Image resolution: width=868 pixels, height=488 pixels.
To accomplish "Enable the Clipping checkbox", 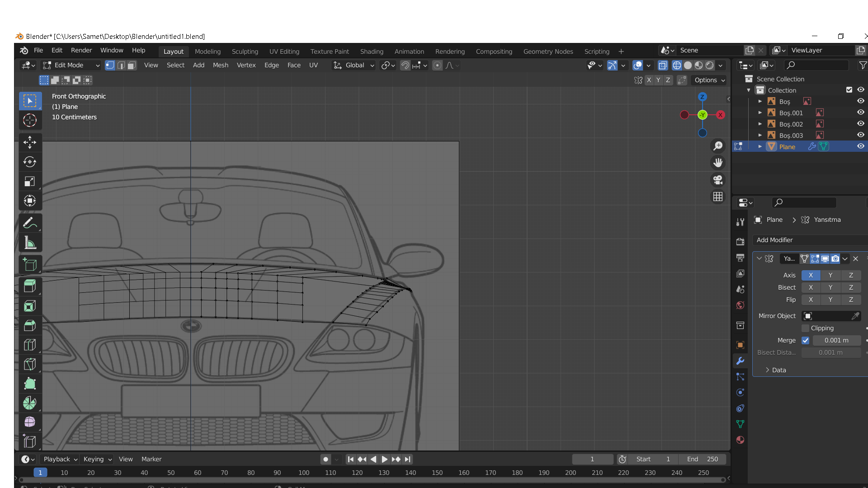I will (x=806, y=328).
